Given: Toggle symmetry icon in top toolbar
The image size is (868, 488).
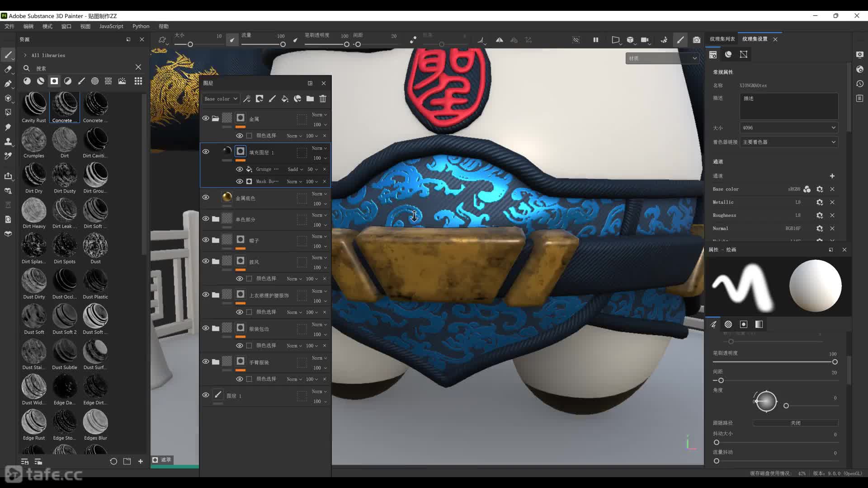Looking at the screenshot, I should pyautogui.click(x=499, y=40).
